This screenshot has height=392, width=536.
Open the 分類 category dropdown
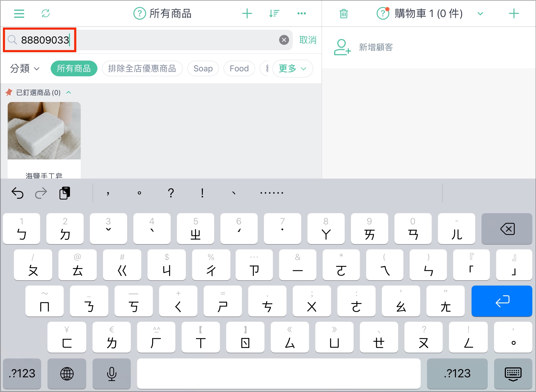(25, 68)
